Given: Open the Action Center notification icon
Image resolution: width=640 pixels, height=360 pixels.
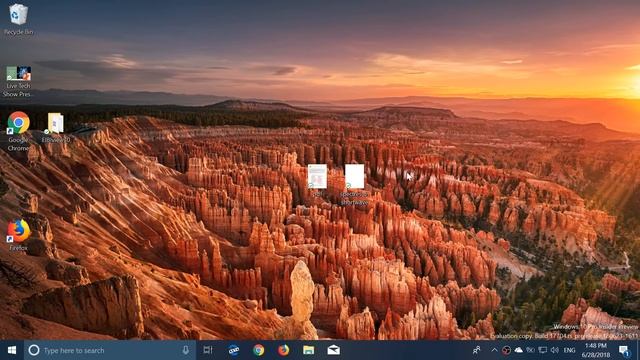Looking at the screenshot, I should 624,350.
